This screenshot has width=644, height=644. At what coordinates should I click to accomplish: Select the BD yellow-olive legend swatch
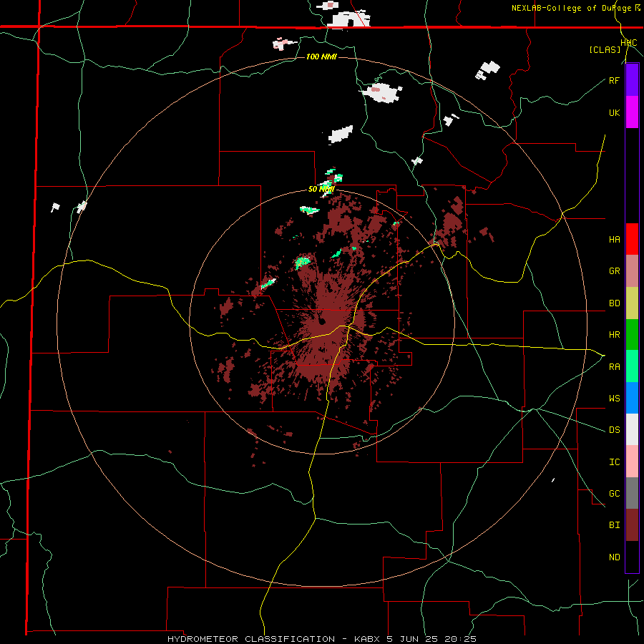pyautogui.click(x=632, y=303)
